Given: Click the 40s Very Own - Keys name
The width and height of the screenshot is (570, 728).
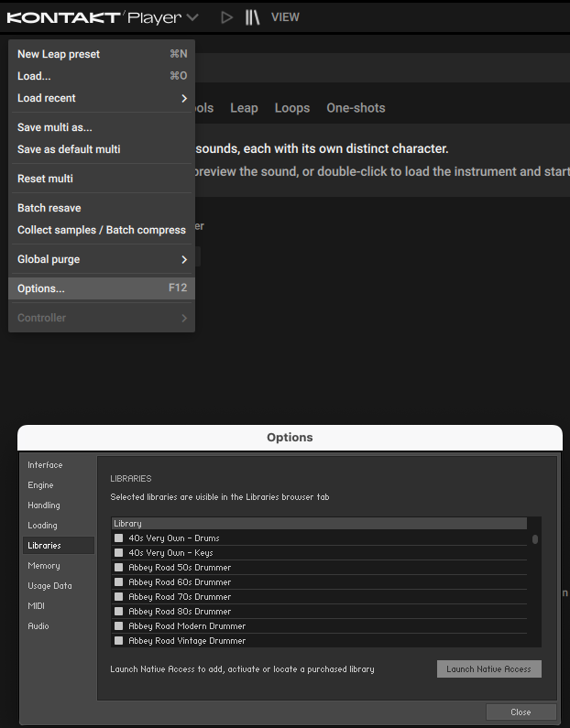Looking at the screenshot, I should 170,552.
